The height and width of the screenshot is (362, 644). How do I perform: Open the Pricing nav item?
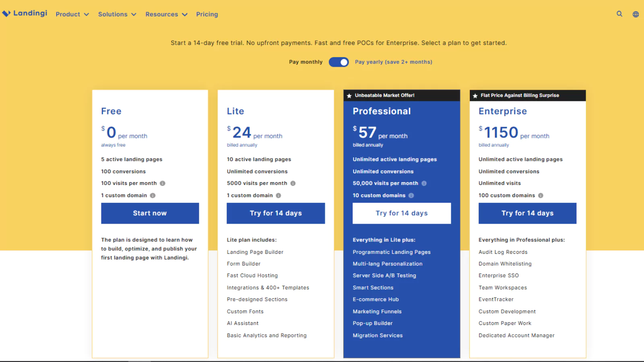coord(207,14)
